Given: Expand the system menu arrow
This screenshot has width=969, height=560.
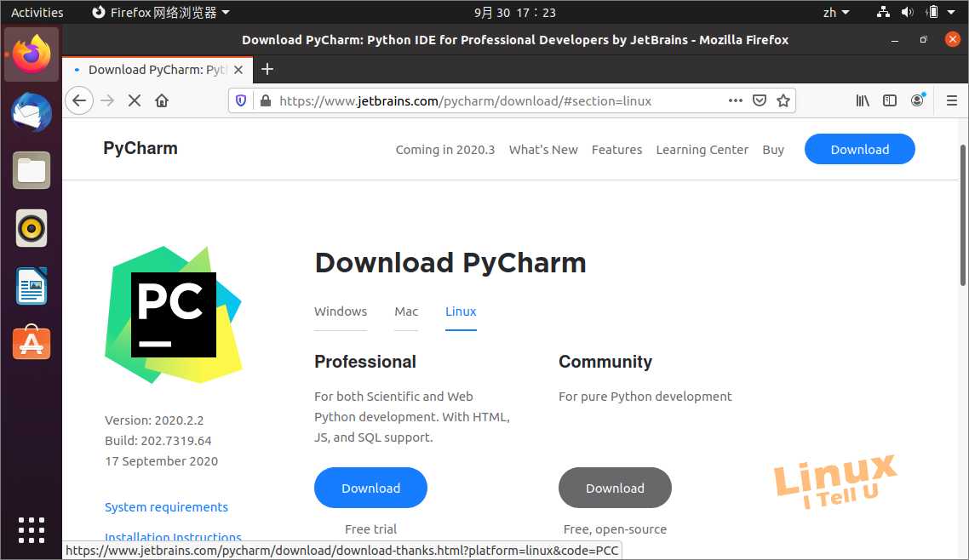Looking at the screenshot, I should click(952, 13).
